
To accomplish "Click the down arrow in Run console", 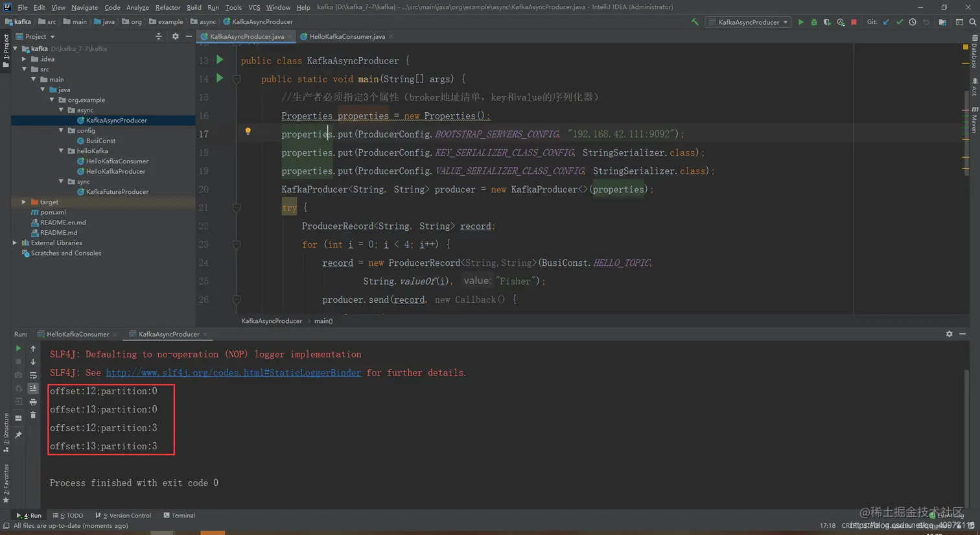I will pyautogui.click(x=33, y=362).
